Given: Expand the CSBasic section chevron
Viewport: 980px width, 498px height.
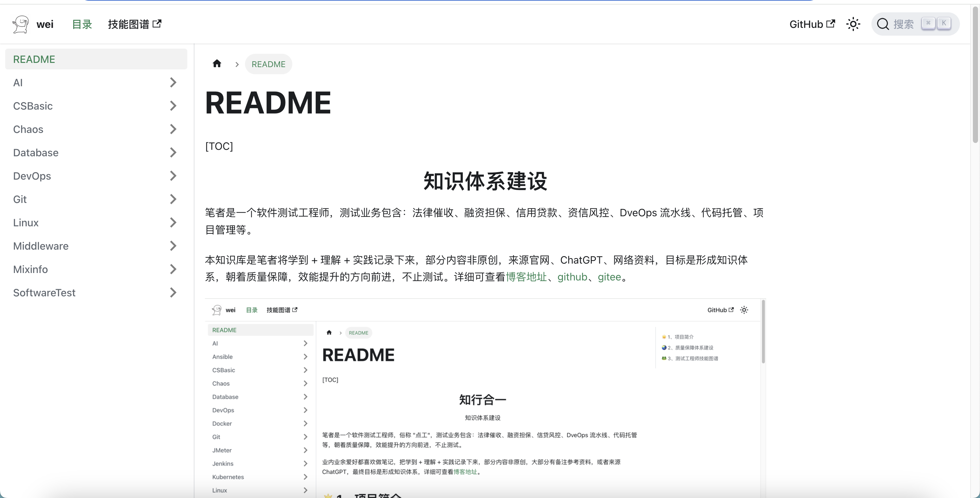Looking at the screenshot, I should [x=173, y=106].
